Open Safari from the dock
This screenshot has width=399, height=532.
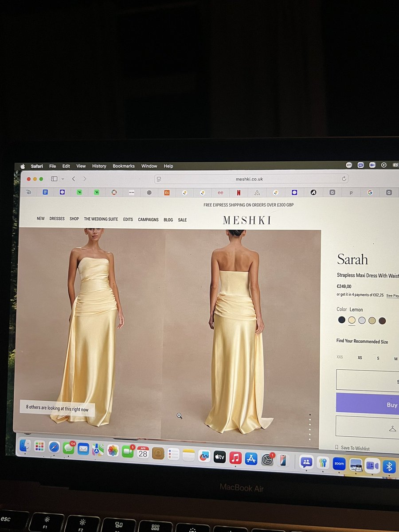pos(54,447)
